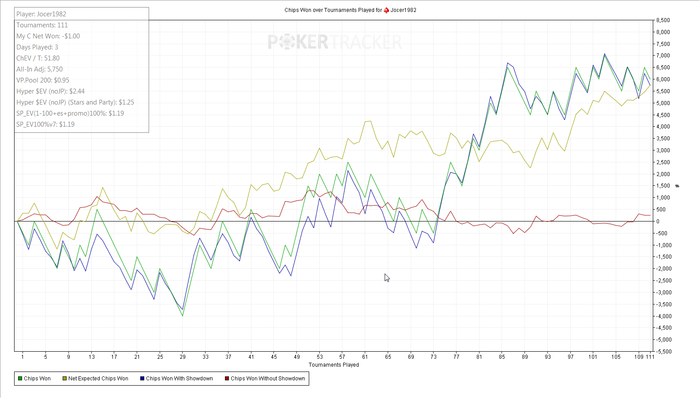The height and width of the screenshot is (398, 700).
Task: Click the chart title 'Chips Won over Tournaments Played'
Action: (x=329, y=10)
